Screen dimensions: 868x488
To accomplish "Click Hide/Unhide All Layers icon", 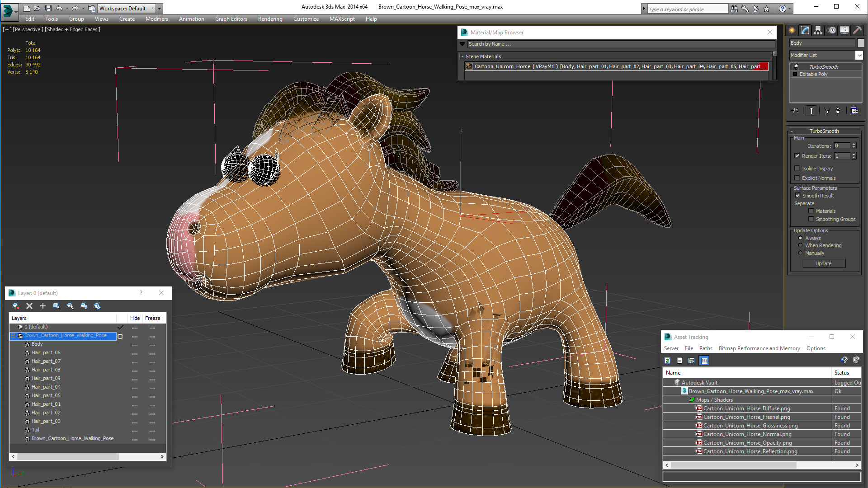I will [x=84, y=306].
